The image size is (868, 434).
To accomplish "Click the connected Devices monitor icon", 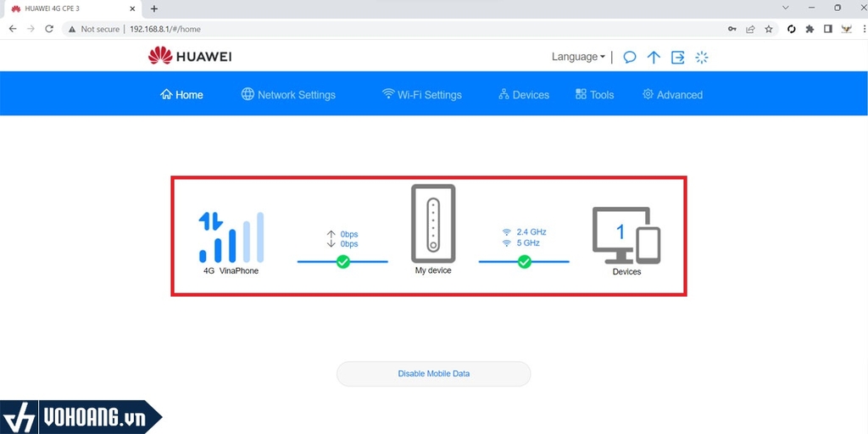I will [626, 236].
